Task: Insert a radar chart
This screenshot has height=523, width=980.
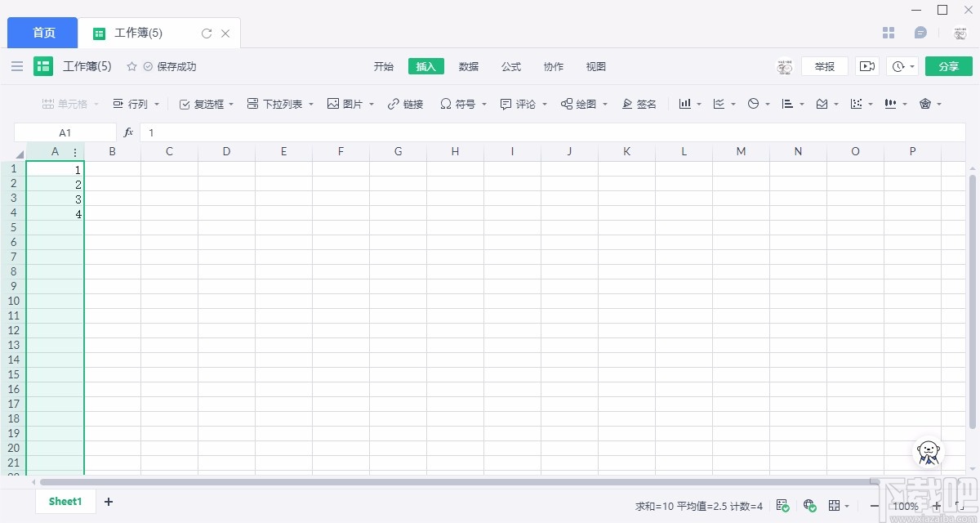Action: (925, 104)
